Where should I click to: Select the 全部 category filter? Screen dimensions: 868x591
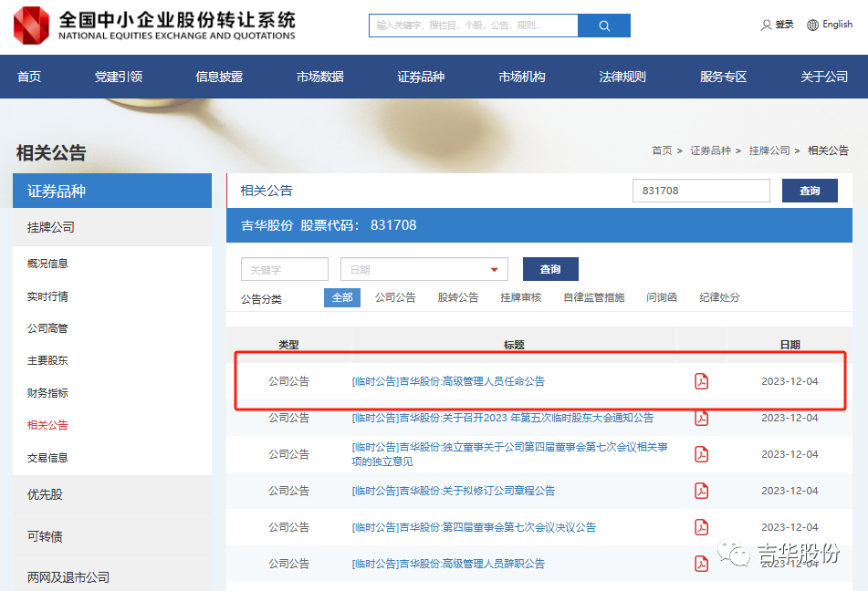pos(342,297)
